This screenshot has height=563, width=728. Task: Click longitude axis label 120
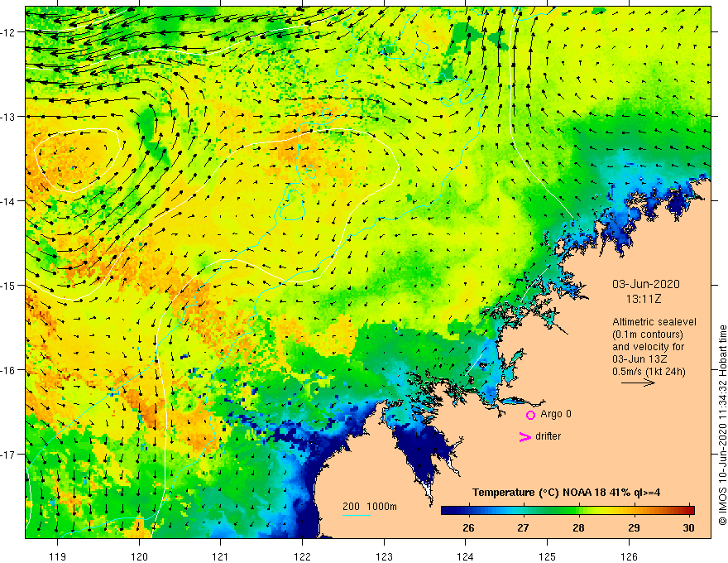139,556
